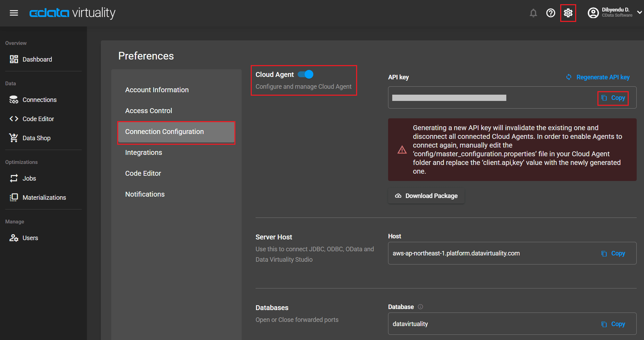Switch to Access Control preferences
Image resolution: width=644 pixels, height=340 pixels.
coord(148,111)
